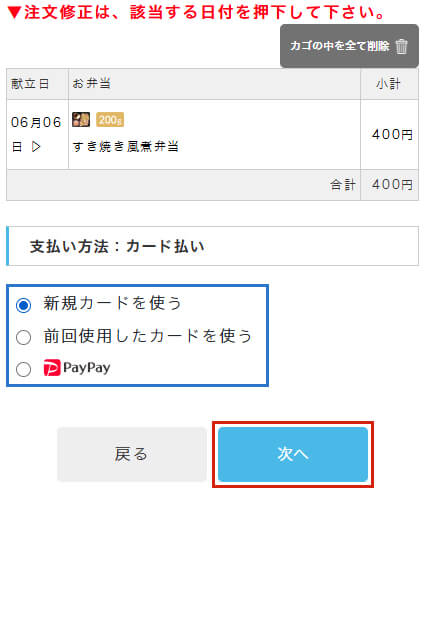Image resolution: width=426 pixels, height=619 pixels.
Task: Click the PayPay logo icon
Action: point(52,368)
